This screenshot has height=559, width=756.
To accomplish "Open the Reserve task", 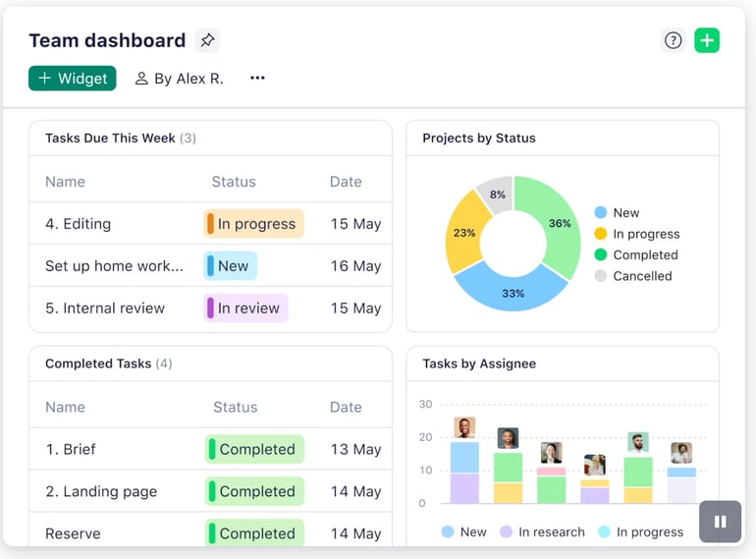I will (x=73, y=533).
